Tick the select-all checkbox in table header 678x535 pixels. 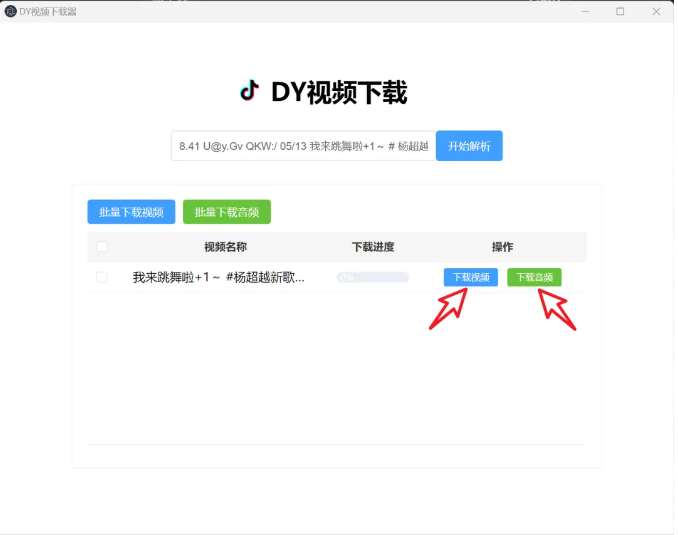102,247
